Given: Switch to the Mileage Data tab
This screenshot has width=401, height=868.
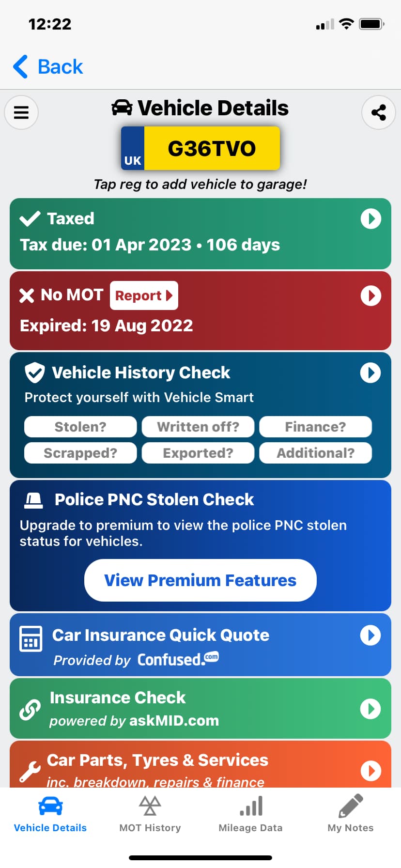Looking at the screenshot, I should [x=250, y=814].
